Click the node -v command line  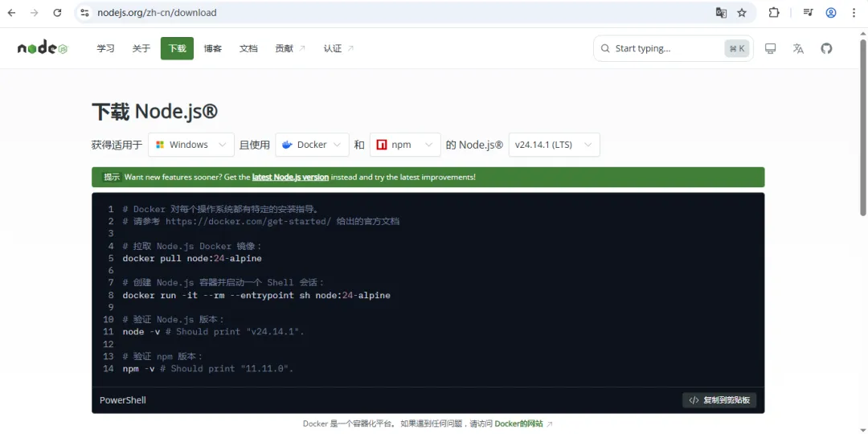point(213,332)
